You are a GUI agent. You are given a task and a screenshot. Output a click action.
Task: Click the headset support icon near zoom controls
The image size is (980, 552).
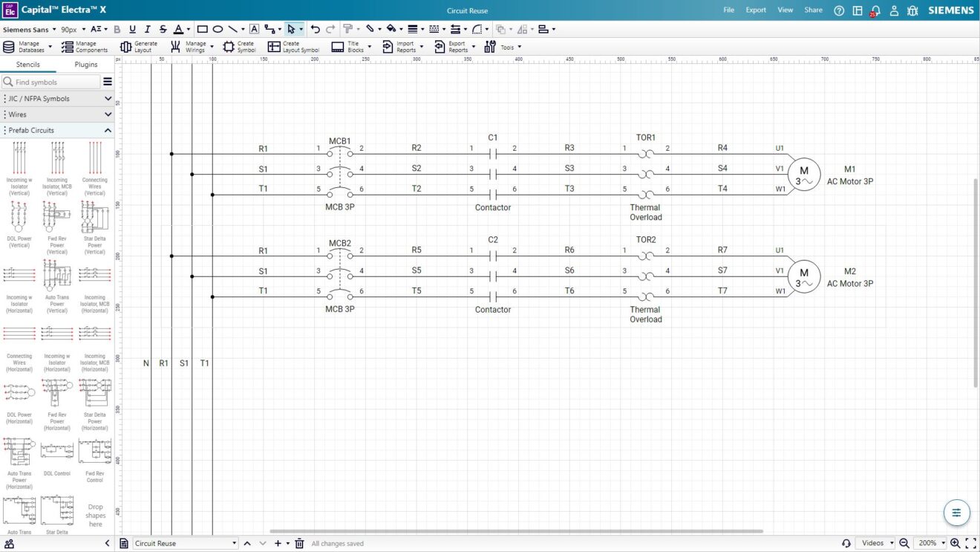846,542
